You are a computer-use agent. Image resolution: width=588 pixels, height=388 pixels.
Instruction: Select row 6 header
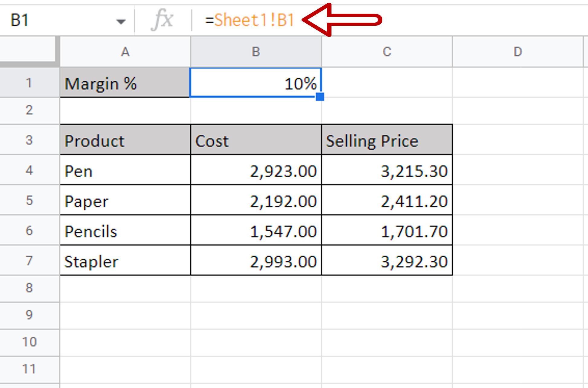[29, 230]
